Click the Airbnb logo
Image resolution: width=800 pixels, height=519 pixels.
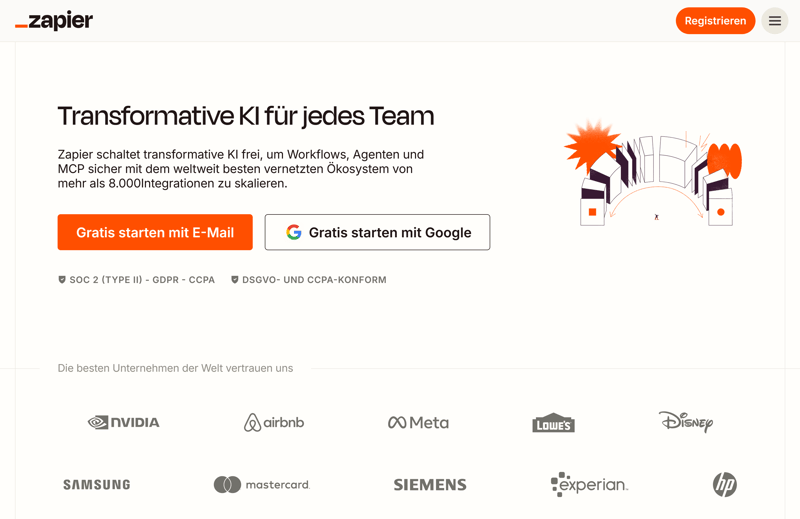(x=274, y=422)
